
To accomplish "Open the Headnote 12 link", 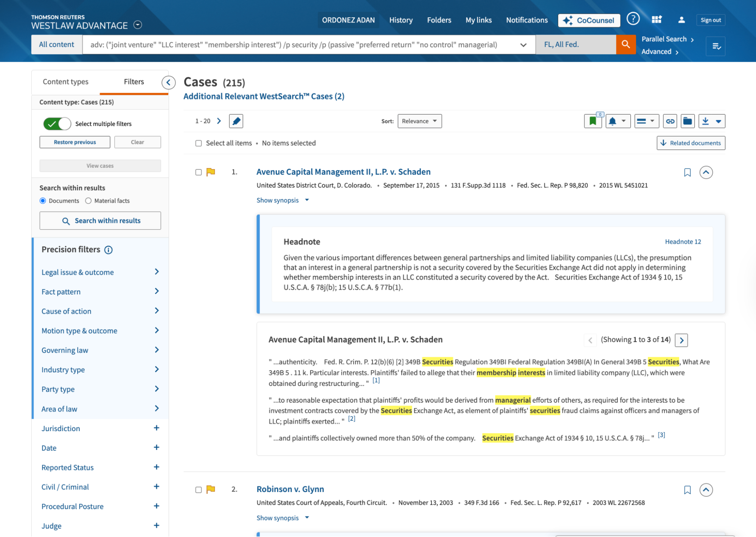I will click(683, 242).
